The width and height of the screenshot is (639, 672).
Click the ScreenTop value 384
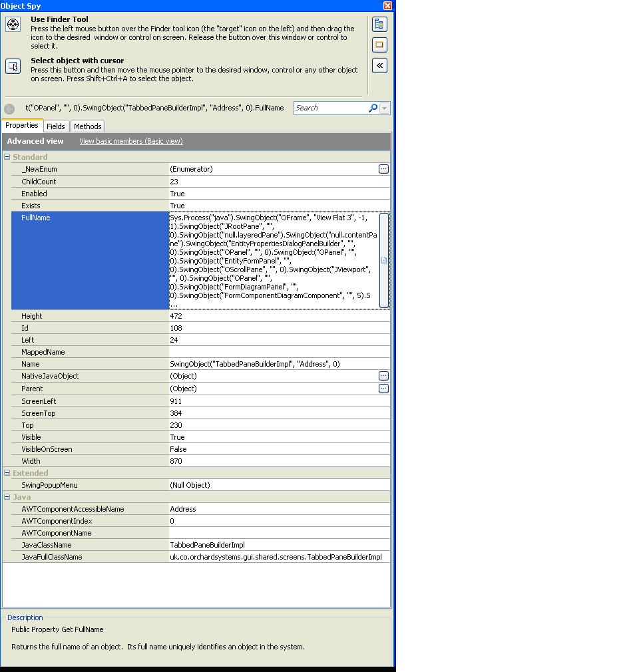(x=176, y=413)
